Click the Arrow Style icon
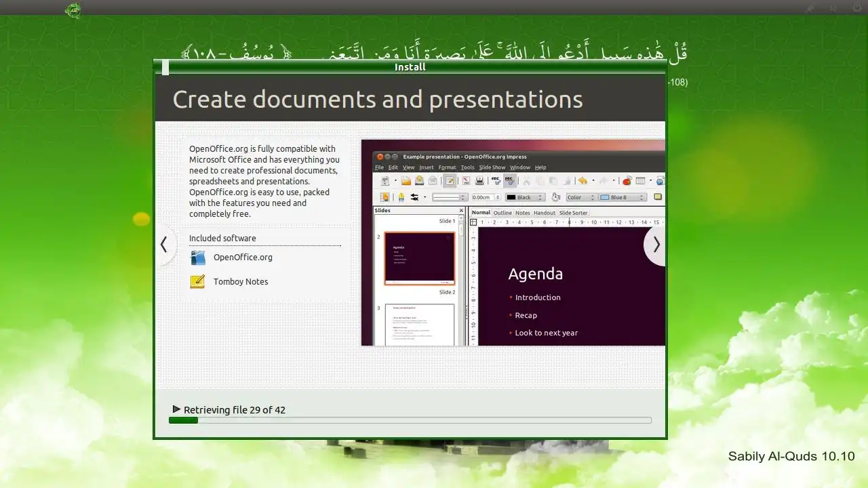868x488 pixels. pos(414,197)
